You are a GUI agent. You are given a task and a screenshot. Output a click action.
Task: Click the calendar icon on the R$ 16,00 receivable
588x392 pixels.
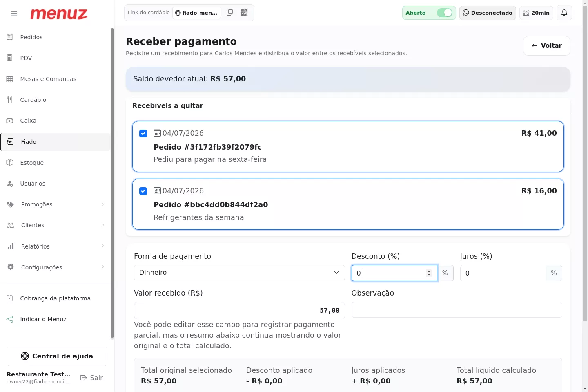click(x=157, y=190)
